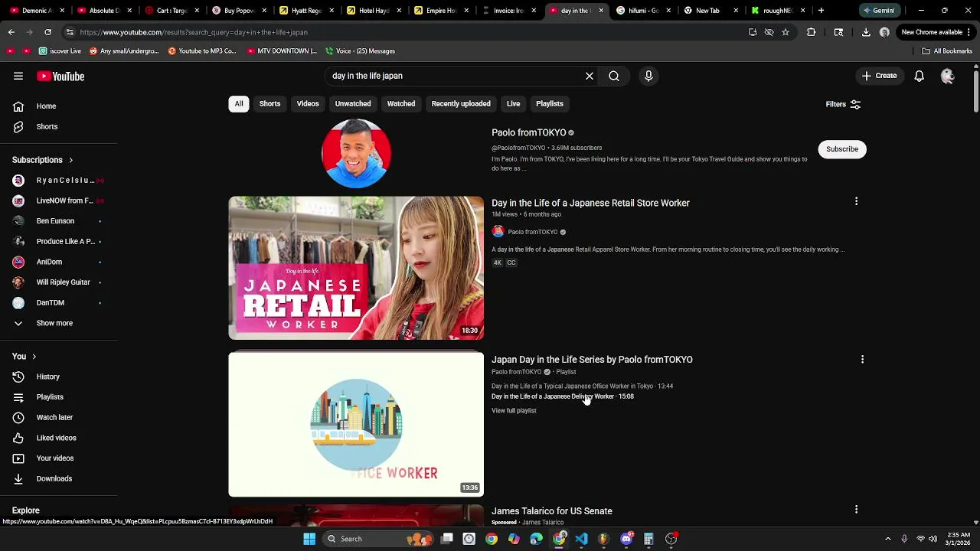Open more options for Retail Store Worker video
The image size is (980, 551).
[856, 201]
